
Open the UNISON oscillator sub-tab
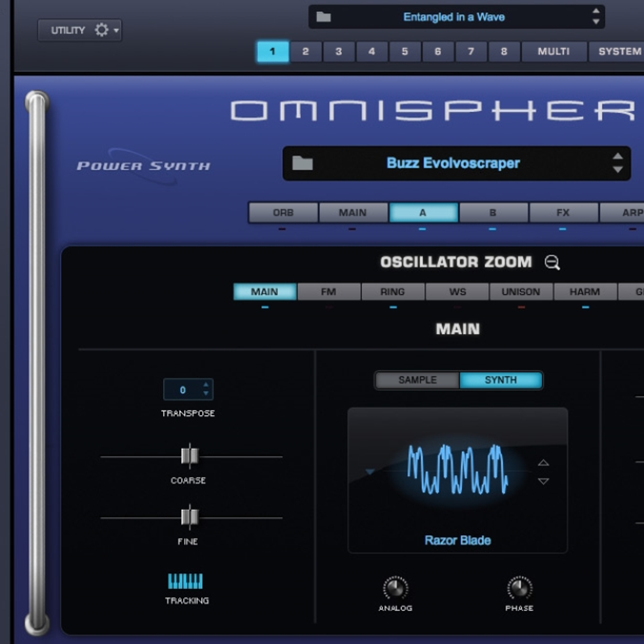point(521,291)
